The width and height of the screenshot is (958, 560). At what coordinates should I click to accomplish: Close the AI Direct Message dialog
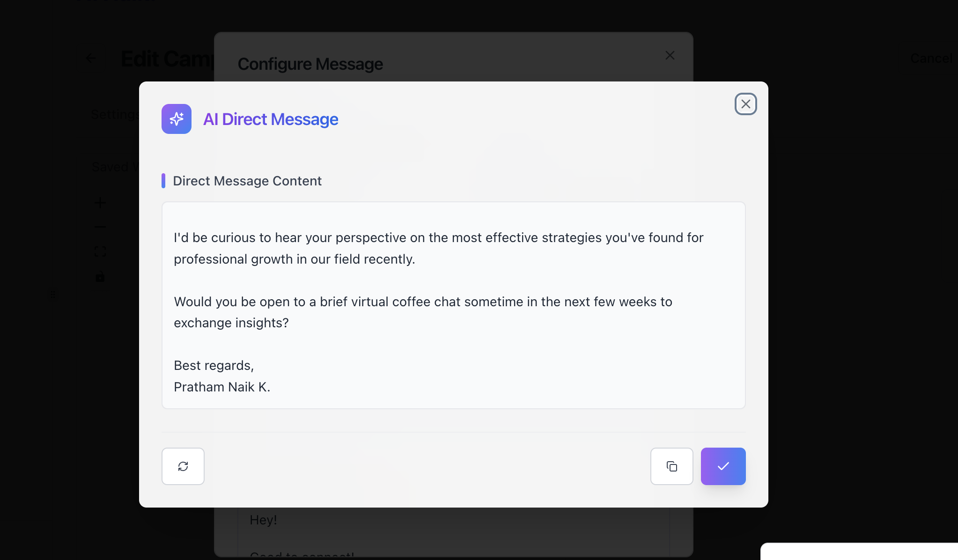click(x=745, y=104)
